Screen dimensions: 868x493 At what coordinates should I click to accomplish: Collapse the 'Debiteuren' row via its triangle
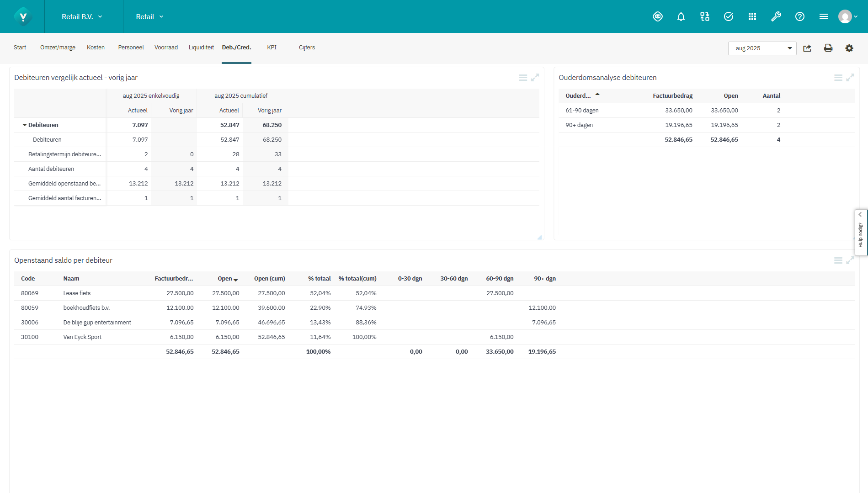(25, 125)
